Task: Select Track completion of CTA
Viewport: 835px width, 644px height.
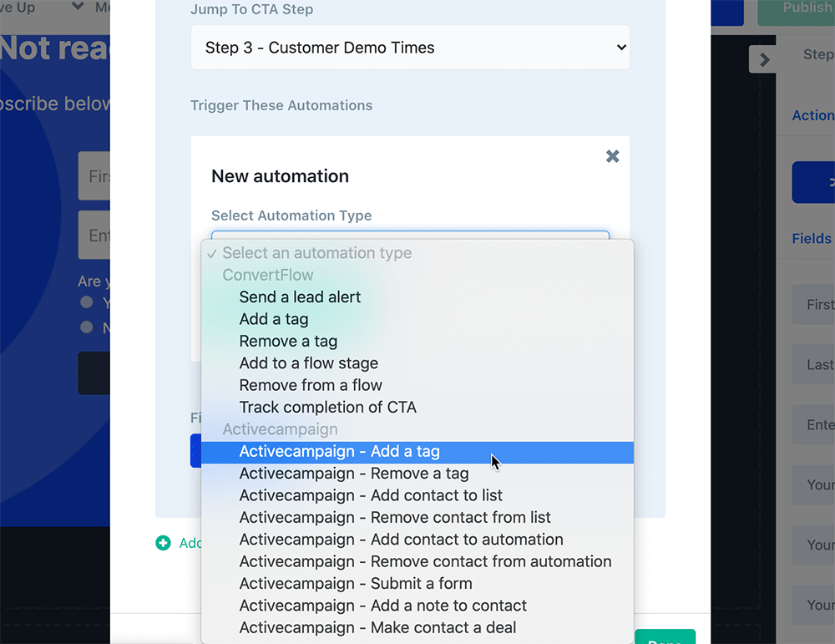Action: click(417, 407)
